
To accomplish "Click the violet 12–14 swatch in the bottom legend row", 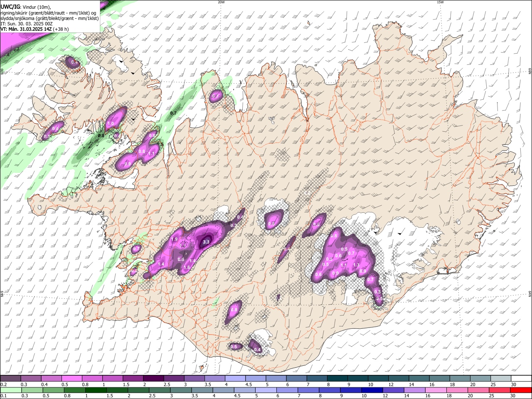I will point(394,390).
